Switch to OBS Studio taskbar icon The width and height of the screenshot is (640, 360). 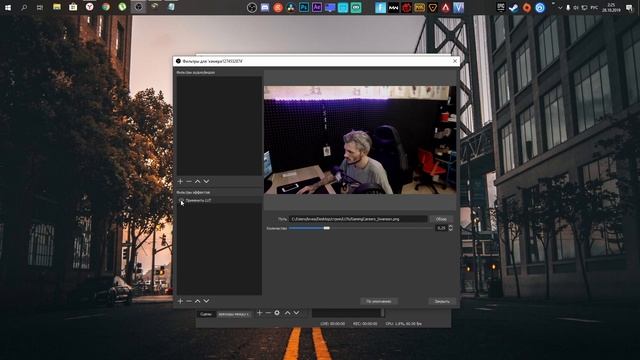coord(138,7)
